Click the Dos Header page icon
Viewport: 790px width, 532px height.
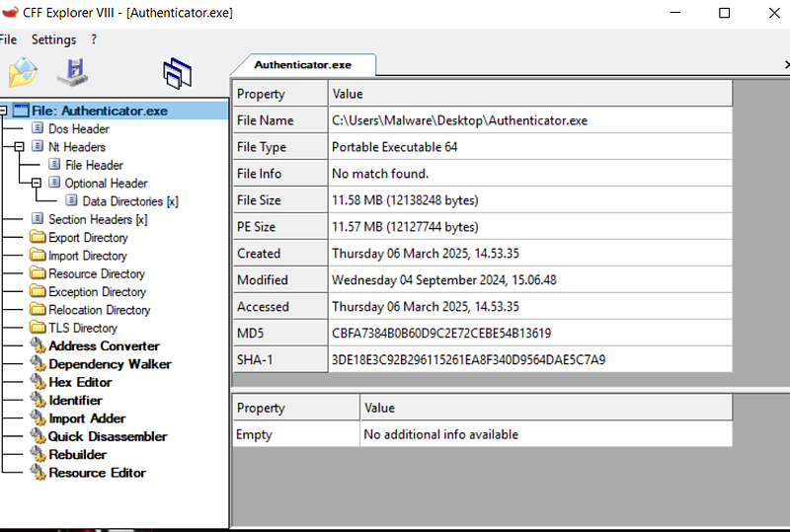click(x=38, y=128)
